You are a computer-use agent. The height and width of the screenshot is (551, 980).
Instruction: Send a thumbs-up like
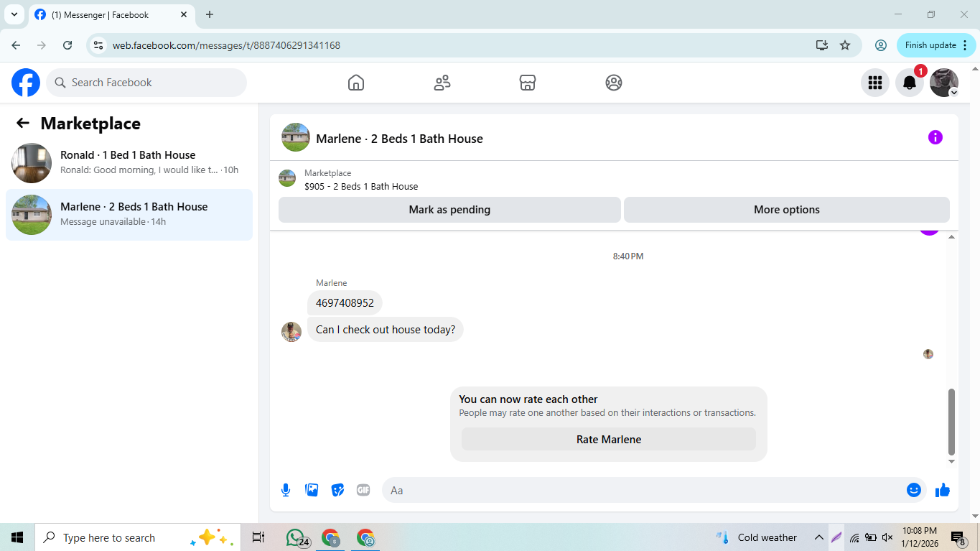pos(943,490)
